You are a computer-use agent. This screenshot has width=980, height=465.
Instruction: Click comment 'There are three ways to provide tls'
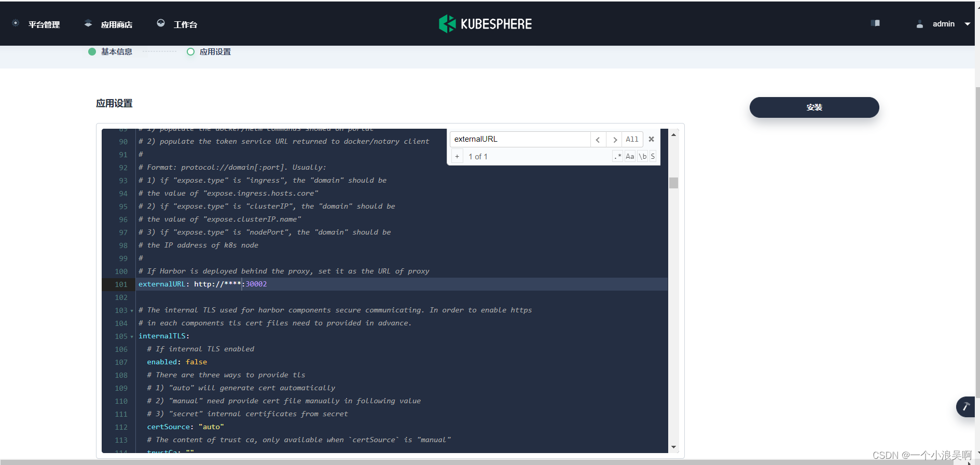coord(226,375)
